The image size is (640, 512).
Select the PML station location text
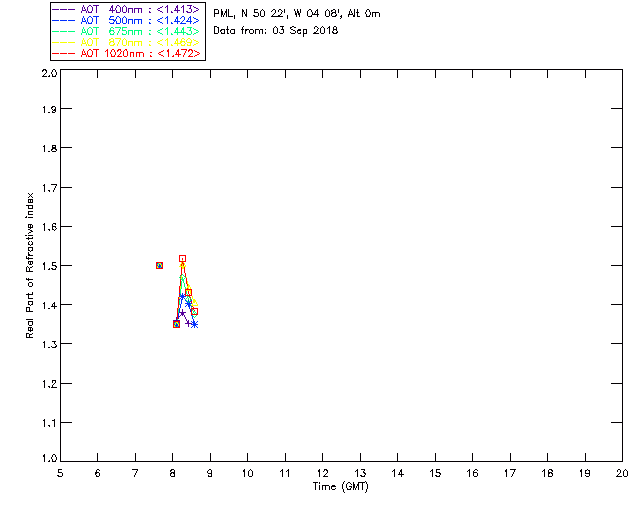tap(297, 13)
